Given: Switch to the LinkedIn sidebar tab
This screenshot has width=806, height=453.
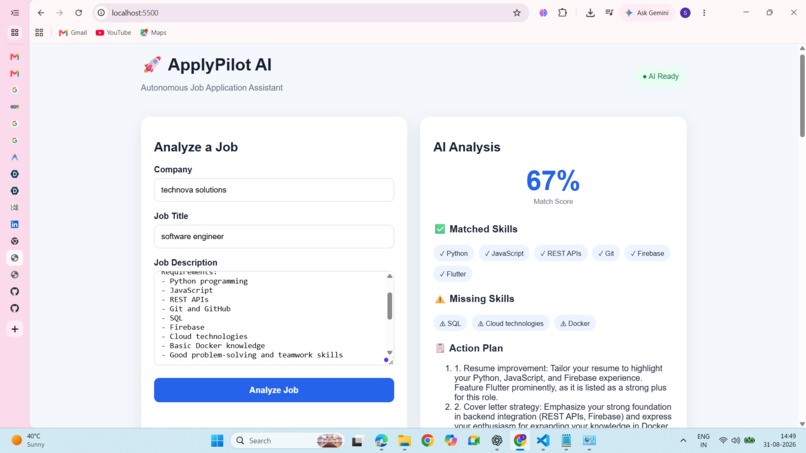Looking at the screenshot, I should [14, 224].
